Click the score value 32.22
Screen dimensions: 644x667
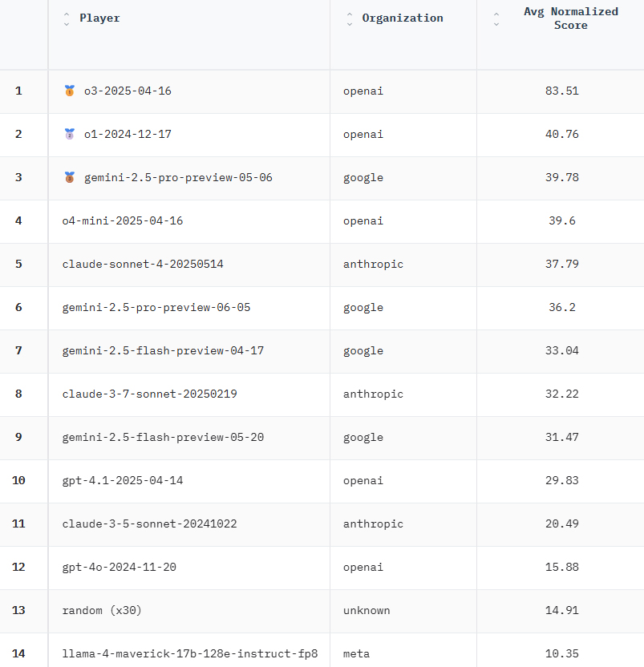pyautogui.click(x=562, y=394)
